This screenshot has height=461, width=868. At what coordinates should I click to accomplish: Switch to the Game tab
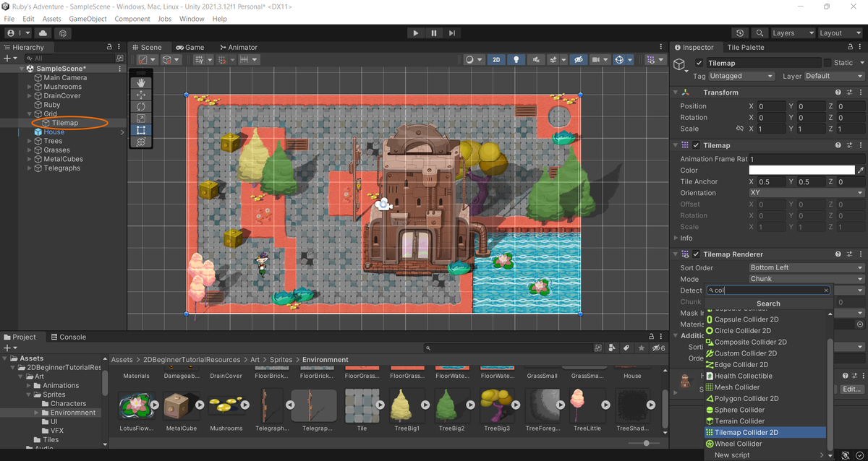point(190,47)
